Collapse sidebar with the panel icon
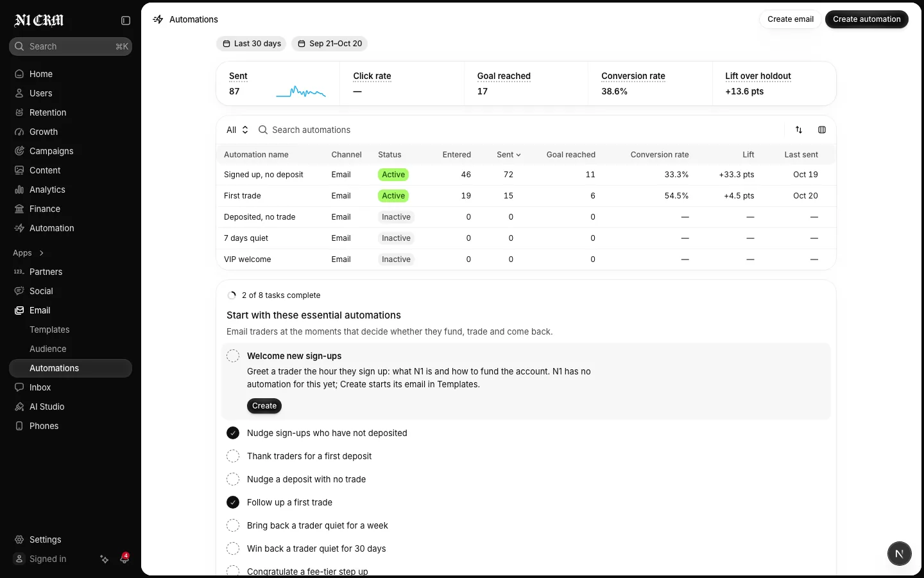 [x=126, y=21]
